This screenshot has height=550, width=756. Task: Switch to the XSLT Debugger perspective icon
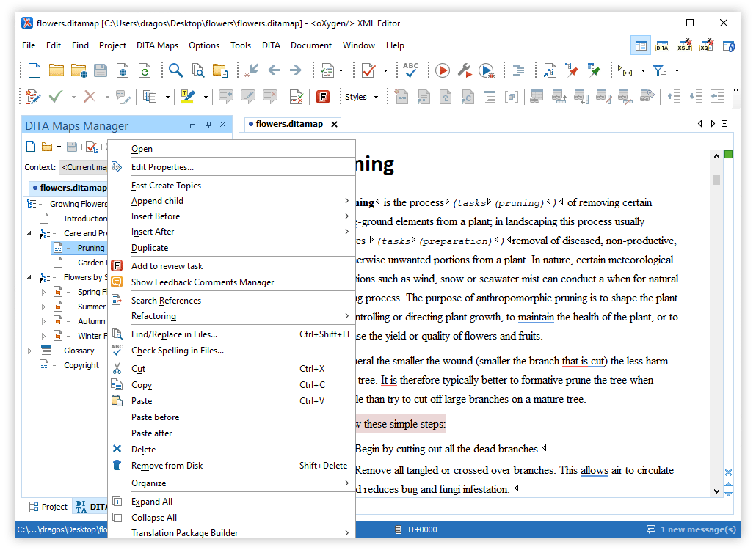click(x=684, y=46)
